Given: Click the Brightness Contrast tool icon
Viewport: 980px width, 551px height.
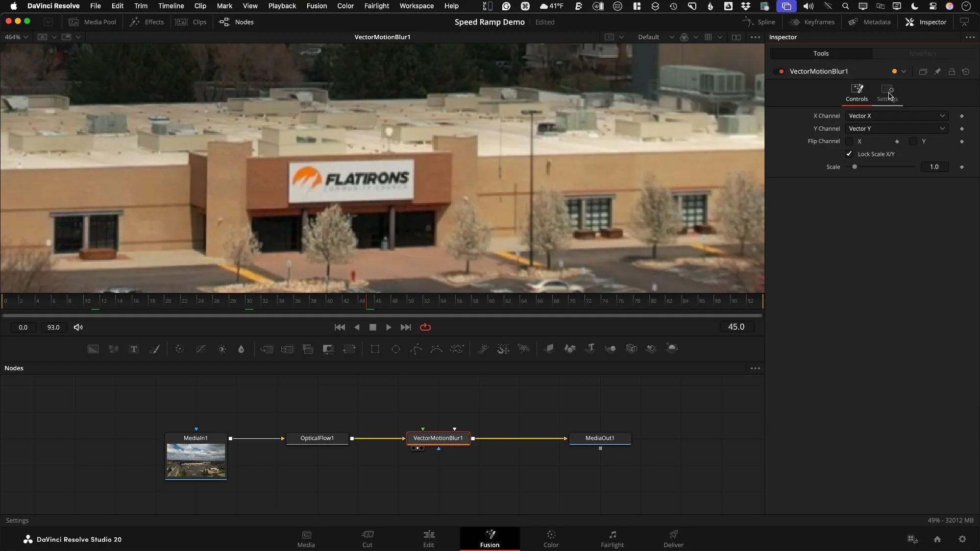Looking at the screenshot, I should tap(222, 349).
